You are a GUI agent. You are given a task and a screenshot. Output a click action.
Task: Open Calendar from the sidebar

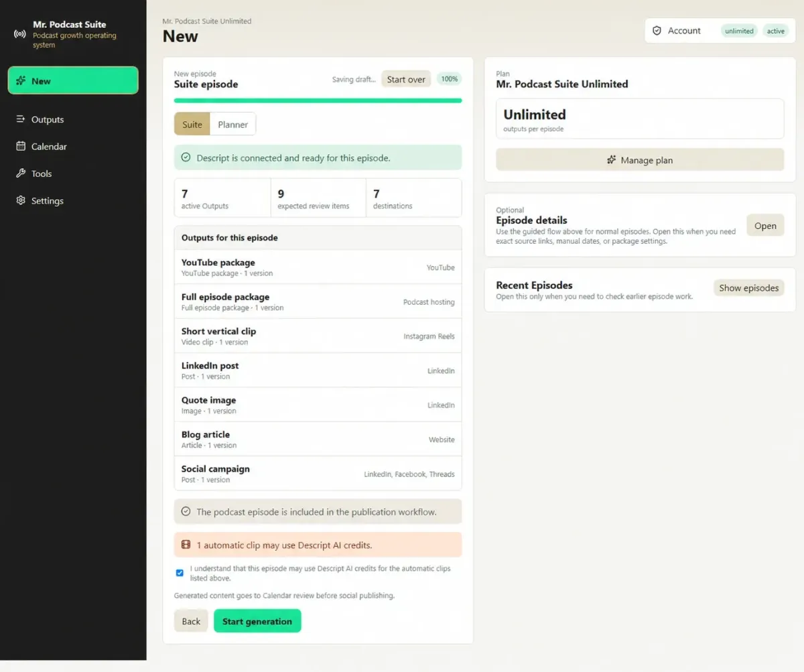point(73,146)
